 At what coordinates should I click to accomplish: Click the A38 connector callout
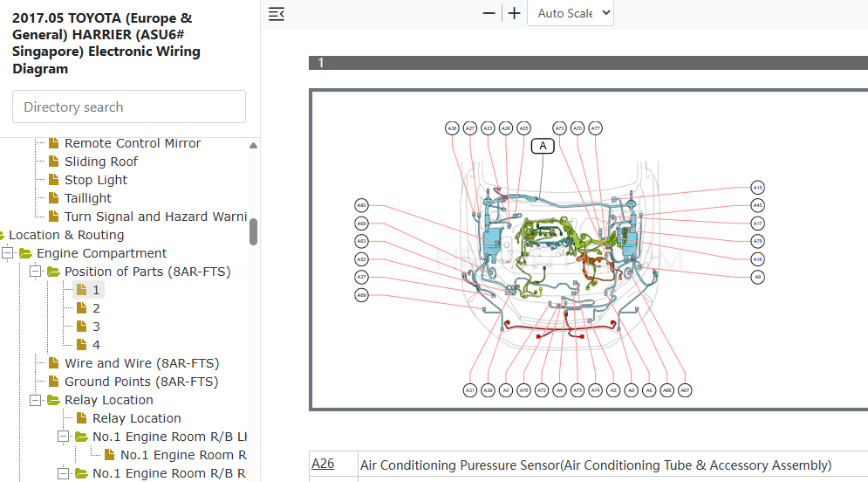488,390
